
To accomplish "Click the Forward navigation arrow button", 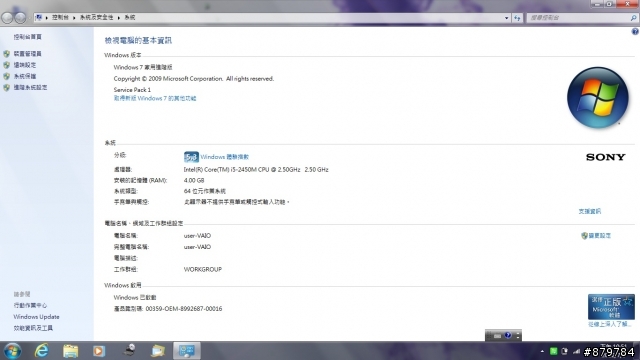I will click(x=20, y=18).
